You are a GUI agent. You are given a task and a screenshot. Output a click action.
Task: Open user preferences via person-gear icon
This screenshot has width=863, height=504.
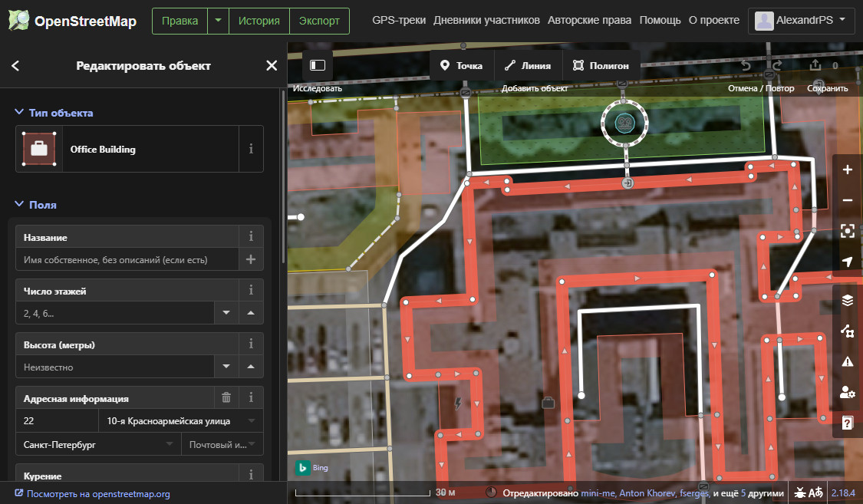click(x=847, y=392)
